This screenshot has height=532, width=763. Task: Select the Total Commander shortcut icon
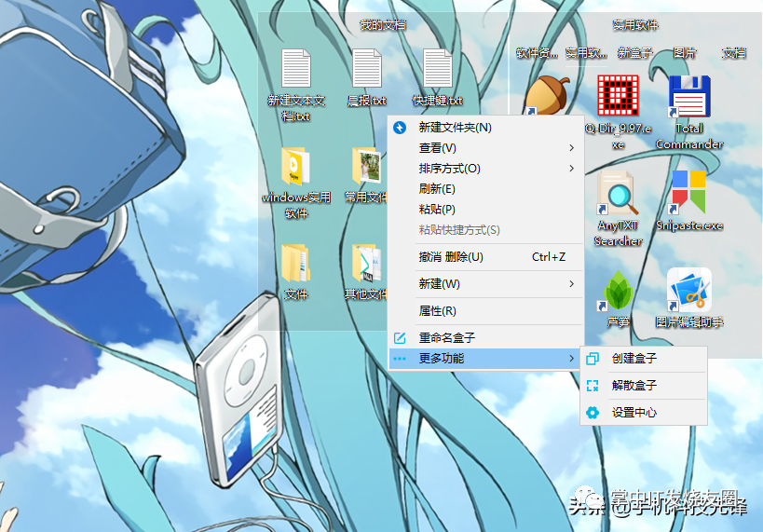pos(689,96)
